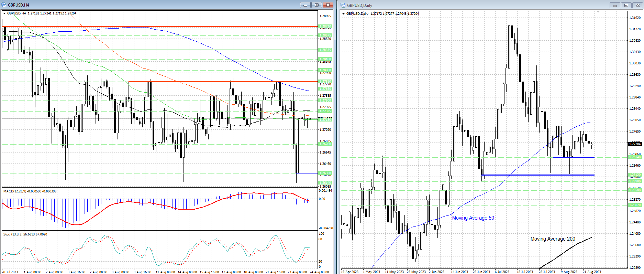The image size is (644, 274).
Task: Close the GBPUSD,H4 chart window
Action: pos(328,5)
